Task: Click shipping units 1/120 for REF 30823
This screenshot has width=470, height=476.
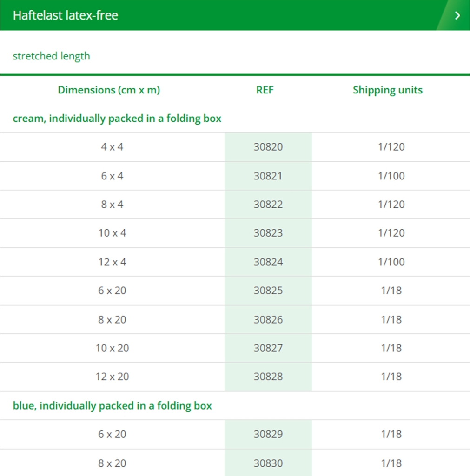Action: [391, 233]
